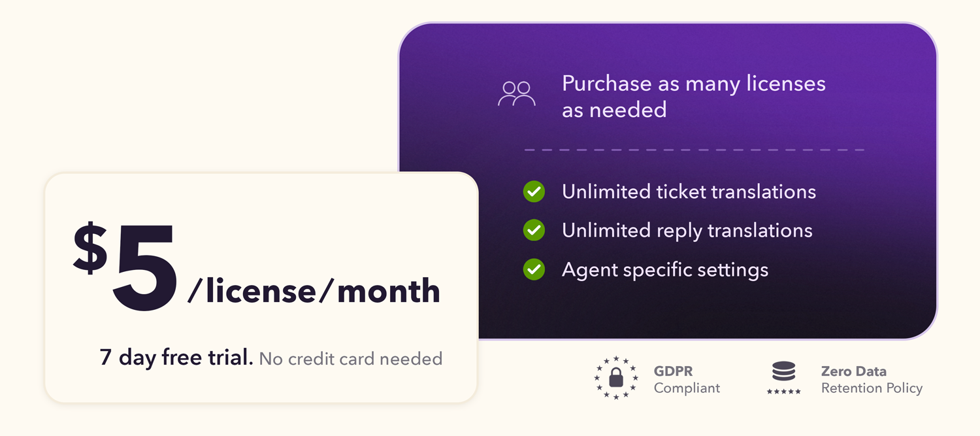Viewport: 980px width, 436px height.
Task: Open the "GDPR Compliant" label
Action: point(687,380)
